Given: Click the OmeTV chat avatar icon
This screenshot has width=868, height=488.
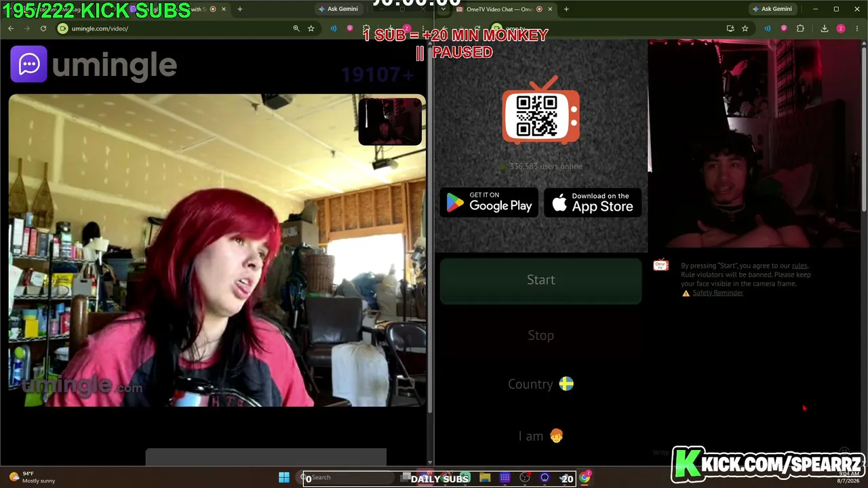Looking at the screenshot, I should 660,266.
